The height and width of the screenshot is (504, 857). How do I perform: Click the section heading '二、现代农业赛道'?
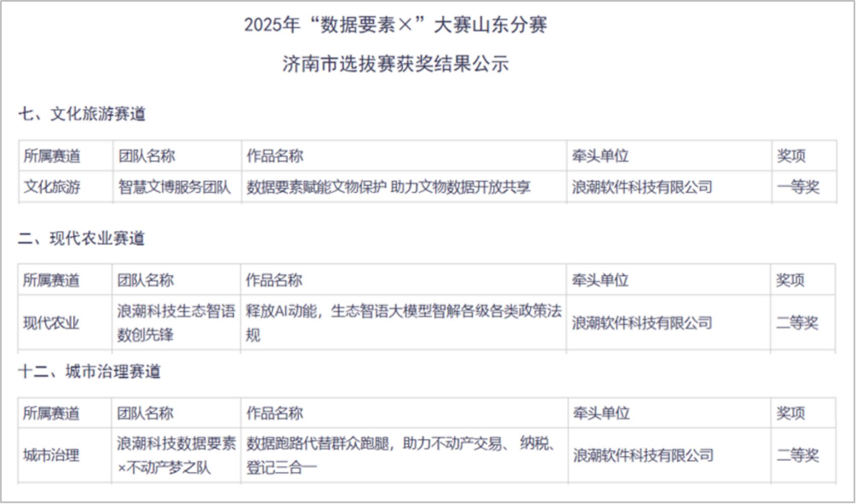pos(81,238)
